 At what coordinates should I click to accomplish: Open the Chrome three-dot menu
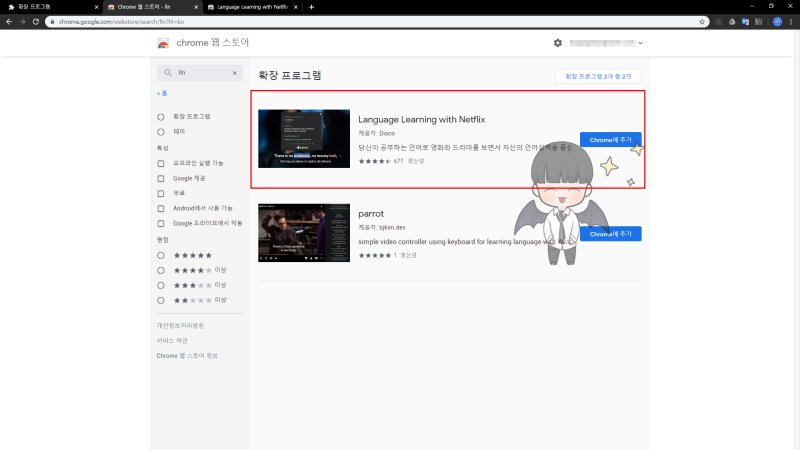(x=791, y=21)
